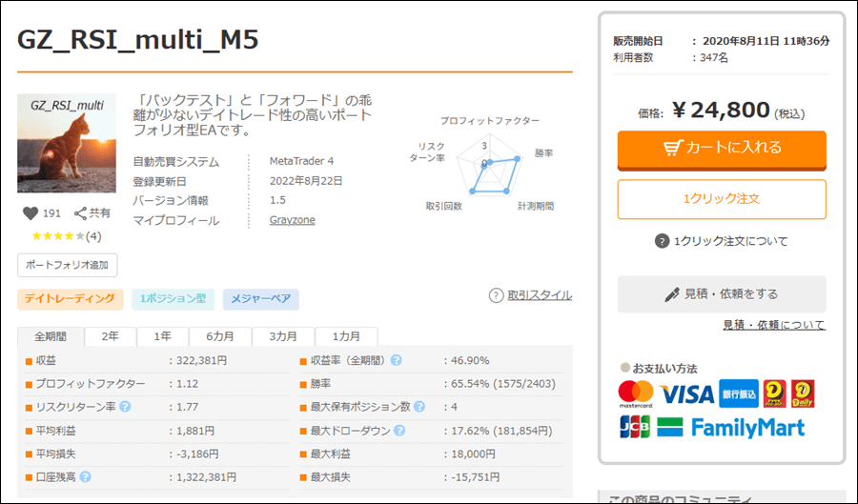Viewport: 858px width, 504px height.
Task: Open the Grayzone profile link
Action: (x=292, y=220)
